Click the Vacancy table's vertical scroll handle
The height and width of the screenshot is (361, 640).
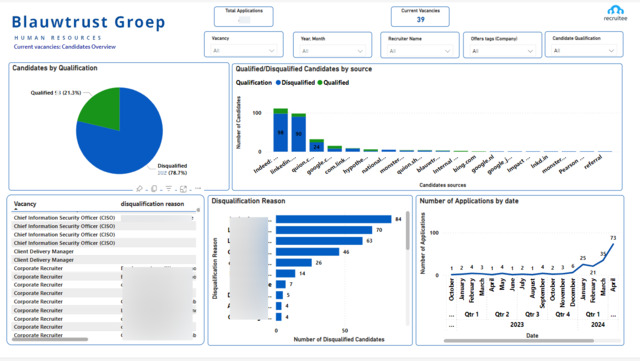coord(198,210)
